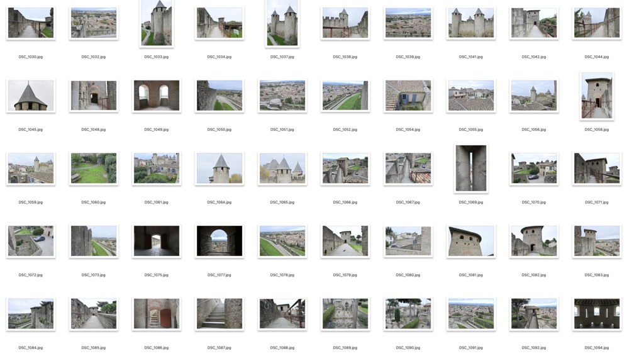Click the DSC_1055.jpg file name

click(470, 130)
